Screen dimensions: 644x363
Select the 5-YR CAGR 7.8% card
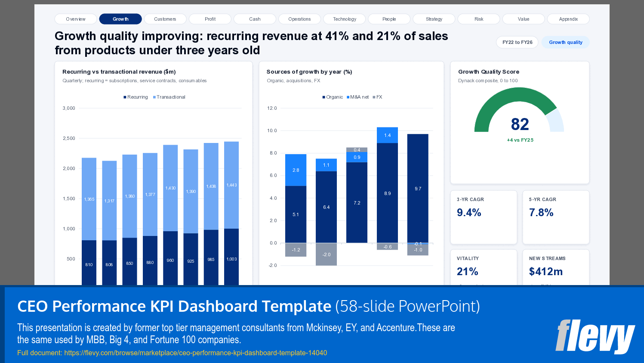555,217
